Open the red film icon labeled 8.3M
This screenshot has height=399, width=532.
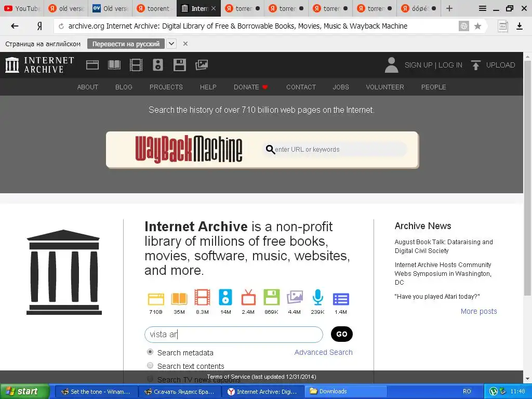pos(202,297)
